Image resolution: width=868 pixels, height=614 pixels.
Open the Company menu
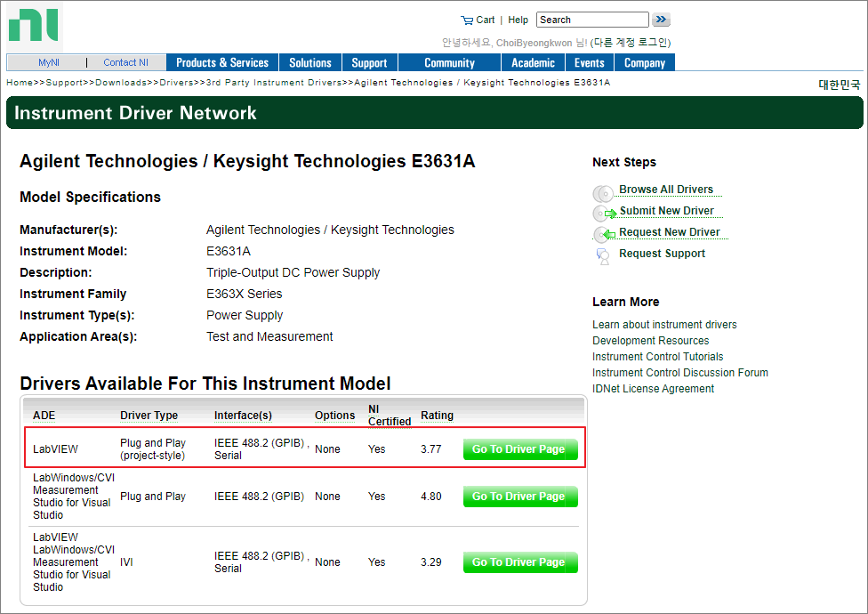click(x=645, y=62)
